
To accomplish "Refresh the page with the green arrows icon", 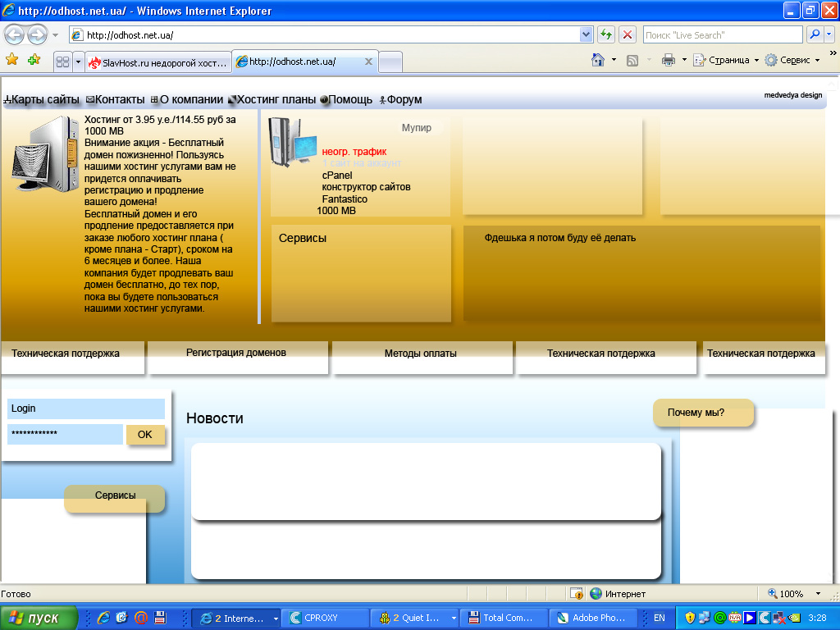I will (606, 35).
